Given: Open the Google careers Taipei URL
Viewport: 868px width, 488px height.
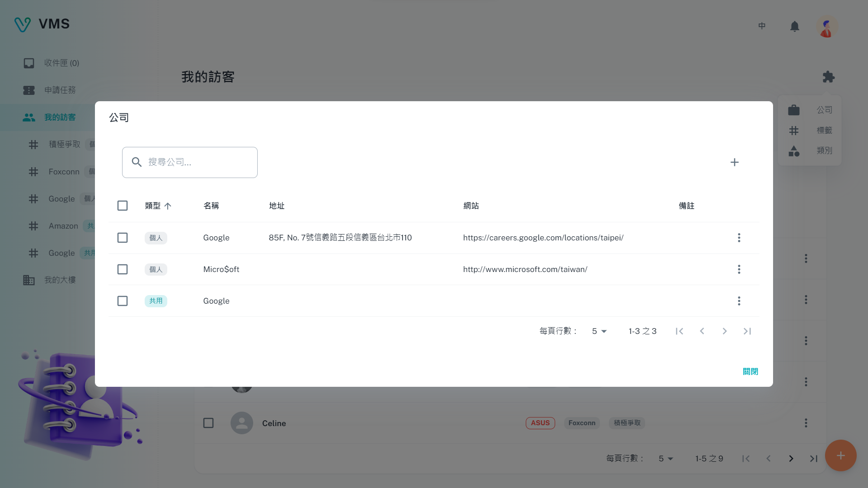Looking at the screenshot, I should (543, 238).
